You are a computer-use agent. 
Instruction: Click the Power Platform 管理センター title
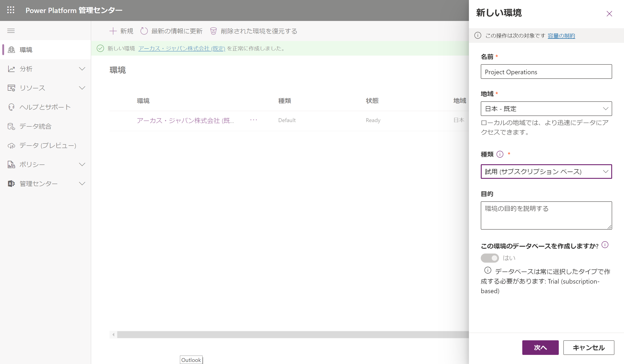[74, 10]
